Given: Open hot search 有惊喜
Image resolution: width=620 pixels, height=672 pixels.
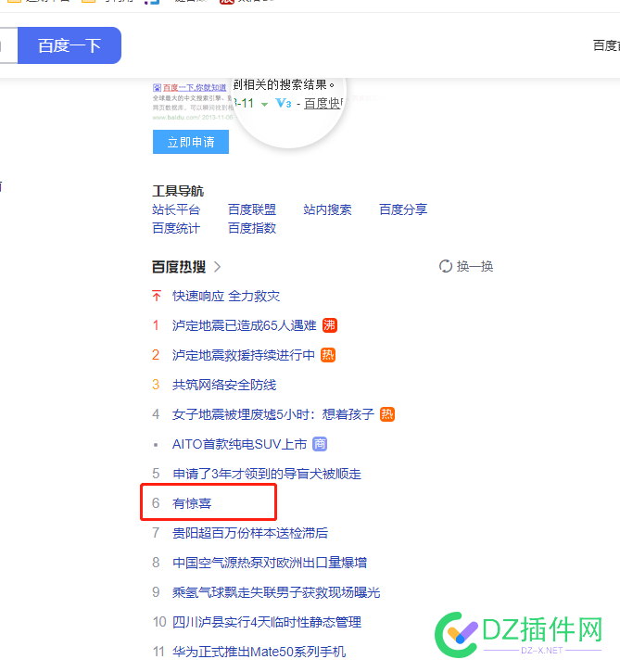Looking at the screenshot, I should (x=192, y=503).
